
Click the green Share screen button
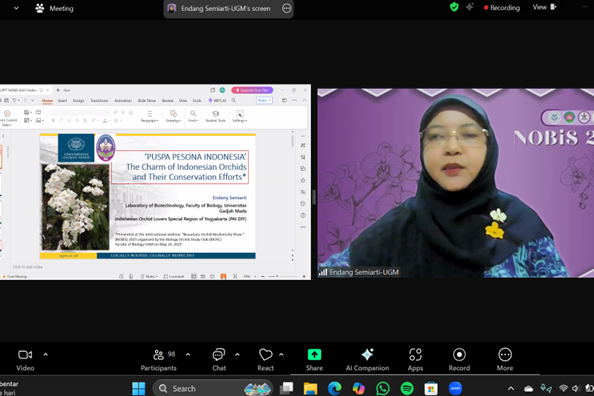314,360
